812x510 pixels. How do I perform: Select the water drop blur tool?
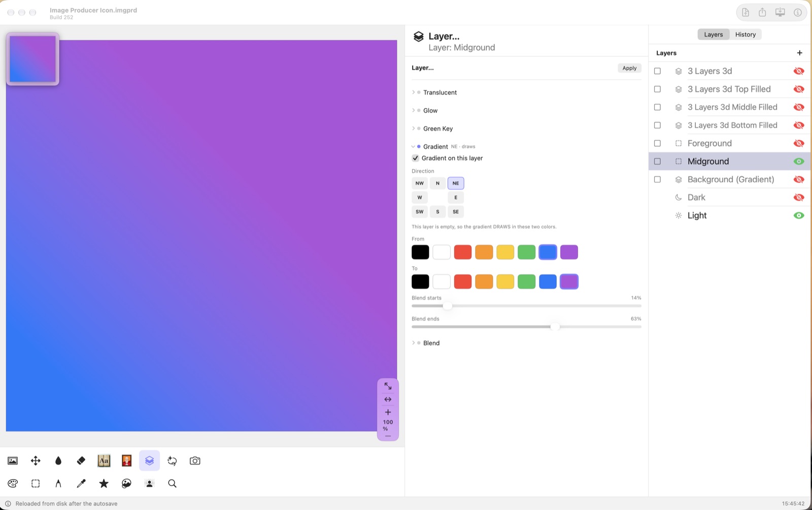(x=58, y=461)
